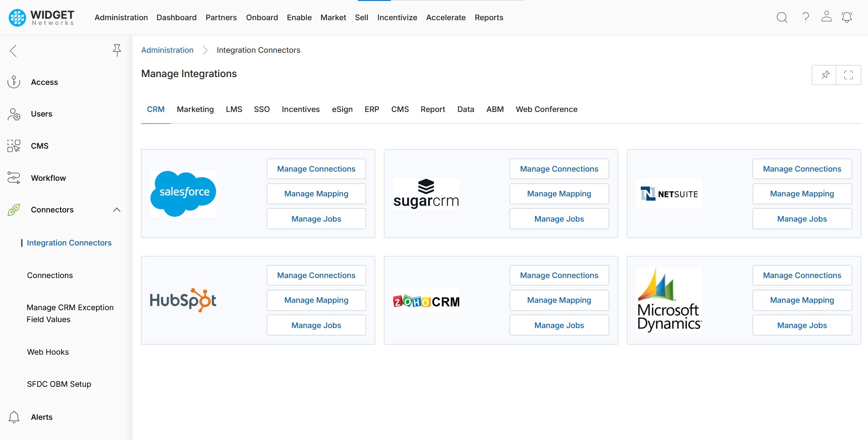This screenshot has height=440, width=868.
Task: Click the Microsoft Dynamics logo
Action: pyautogui.click(x=669, y=300)
